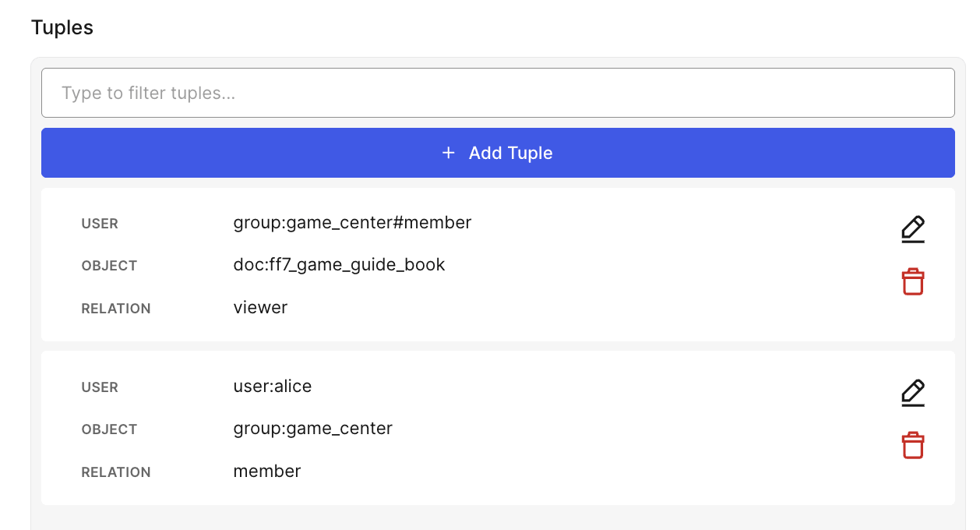Viewport: 980px width, 530px height.
Task: Click the USER label in first tuple
Action: (100, 224)
